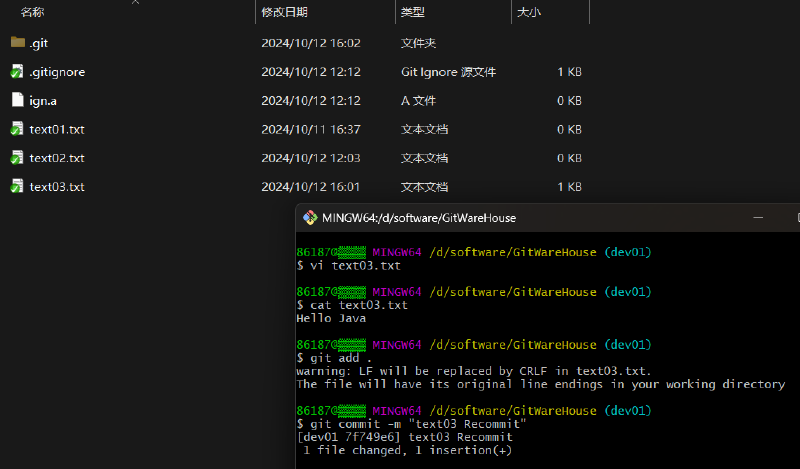Click the date 2024/10/12 16:01
The height and width of the screenshot is (469, 800).
[310, 187]
